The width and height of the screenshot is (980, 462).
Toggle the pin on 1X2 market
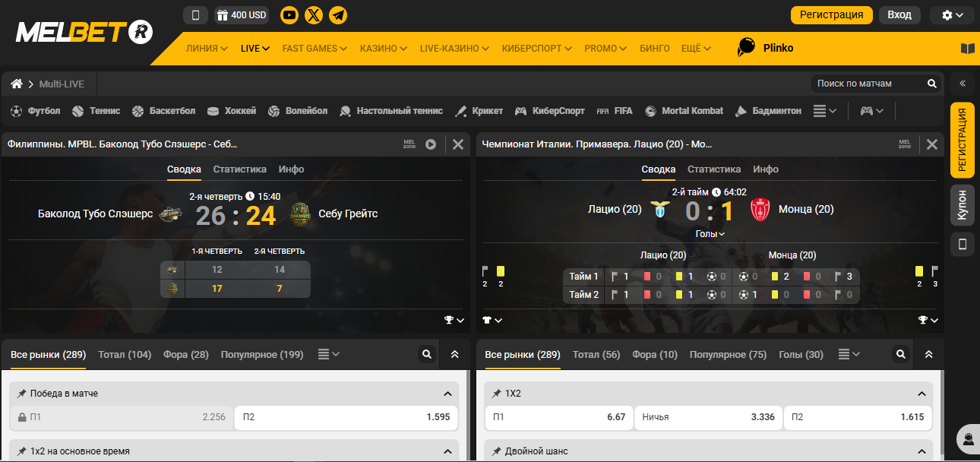(497, 394)
